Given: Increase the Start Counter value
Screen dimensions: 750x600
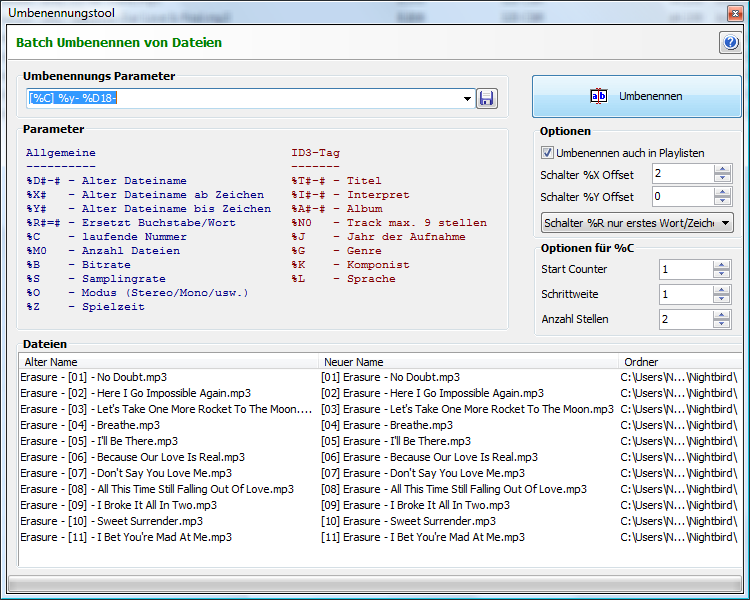Looking at the screenshot, I should [x=723, y=264].
